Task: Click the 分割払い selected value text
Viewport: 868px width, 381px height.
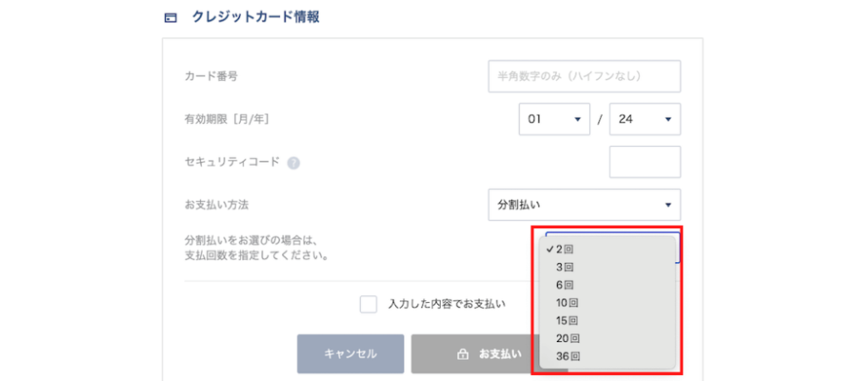Action: [x=519, y=205]
